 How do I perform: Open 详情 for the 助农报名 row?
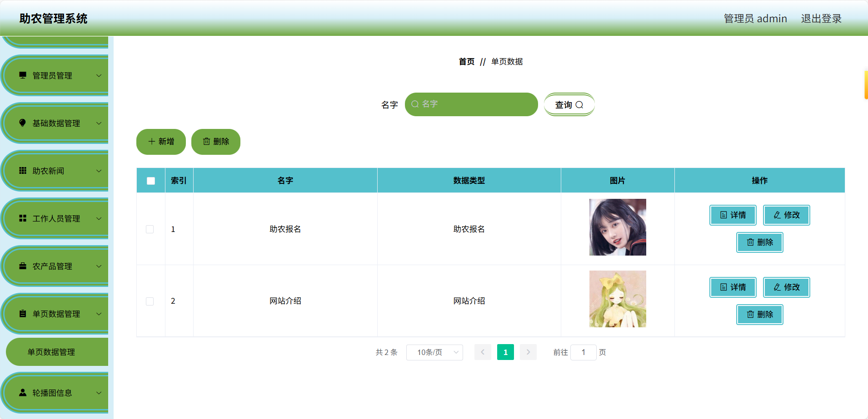[733, 215]
